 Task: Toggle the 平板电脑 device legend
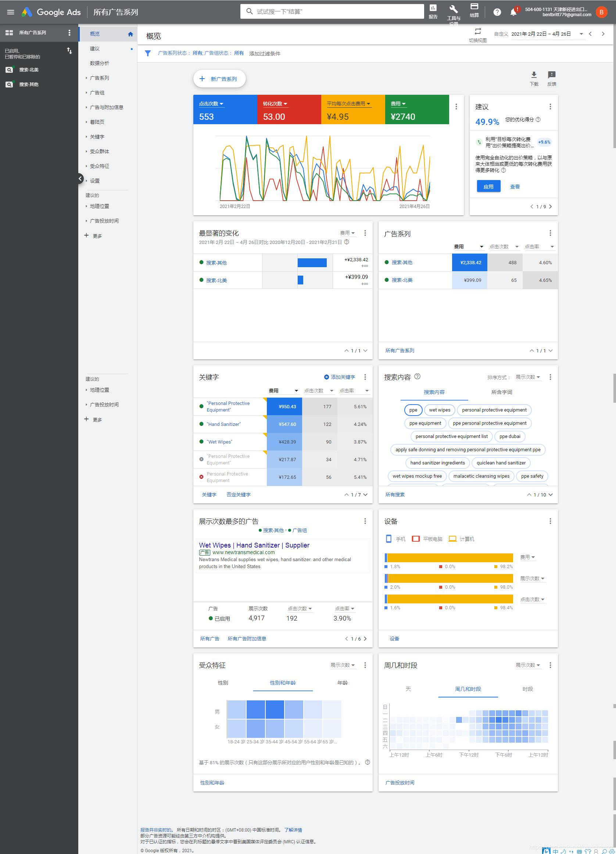[x=427, y=539]
